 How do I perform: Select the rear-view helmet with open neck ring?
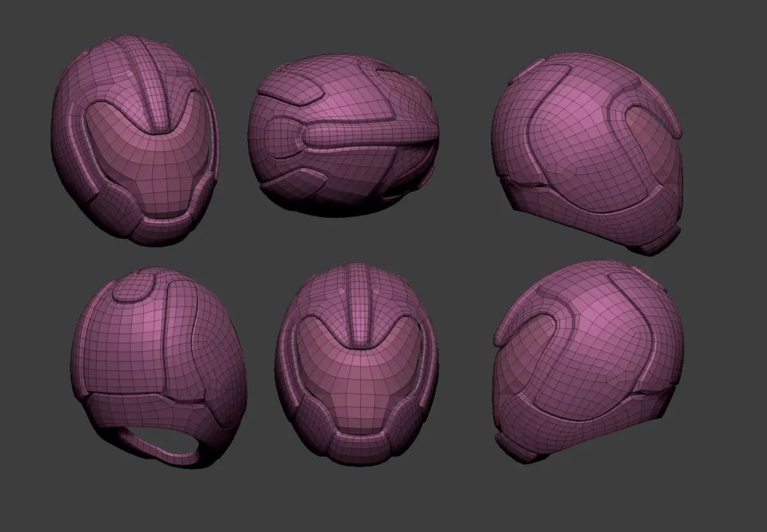[159, 367]
